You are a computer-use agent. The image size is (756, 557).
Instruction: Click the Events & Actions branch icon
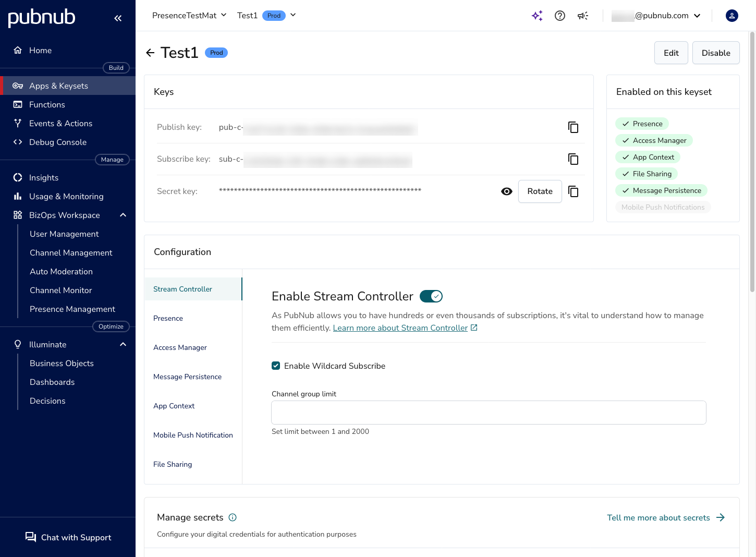(x=18, y=123)
